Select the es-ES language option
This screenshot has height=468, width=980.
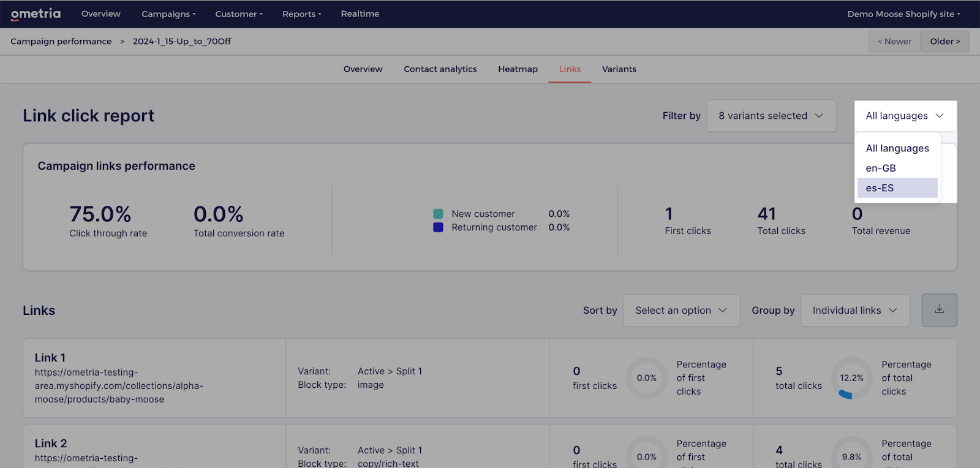click(x=897, y=188)
